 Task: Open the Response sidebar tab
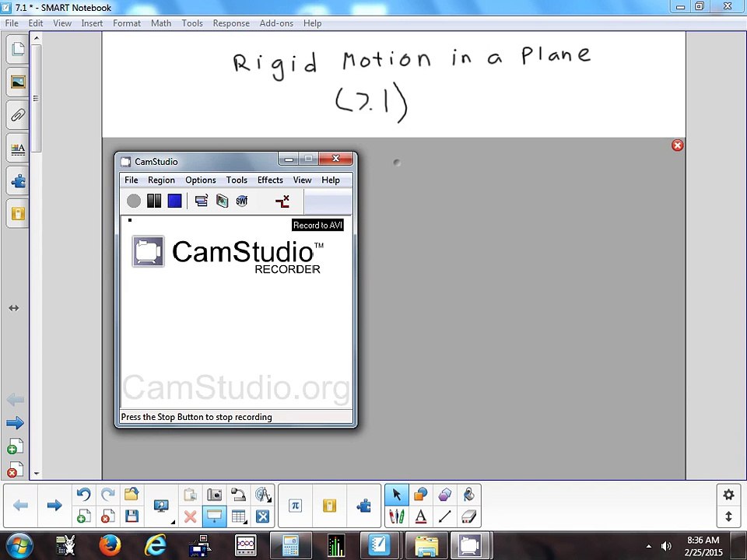point(18,214)
